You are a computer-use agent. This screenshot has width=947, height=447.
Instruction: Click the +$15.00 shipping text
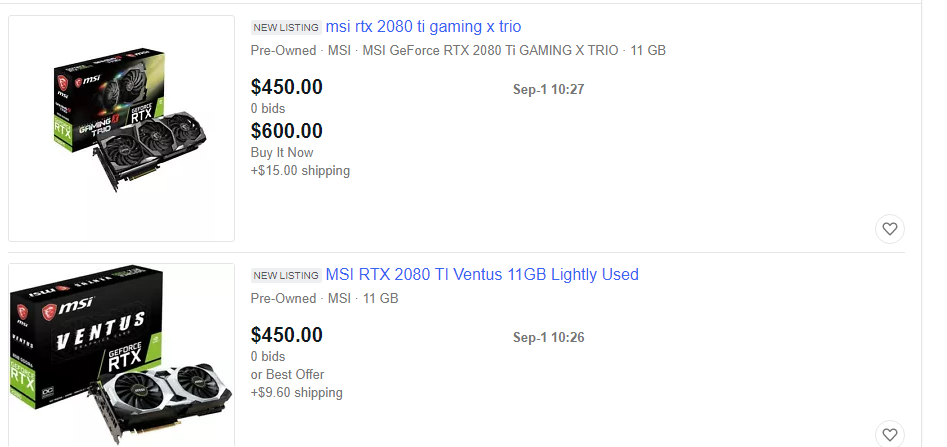300,170
